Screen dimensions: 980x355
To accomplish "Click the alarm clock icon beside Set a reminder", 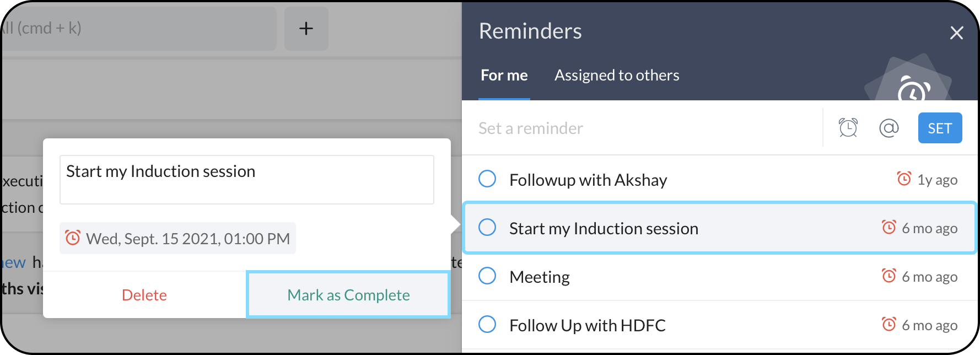I will (x=848, y=128).
